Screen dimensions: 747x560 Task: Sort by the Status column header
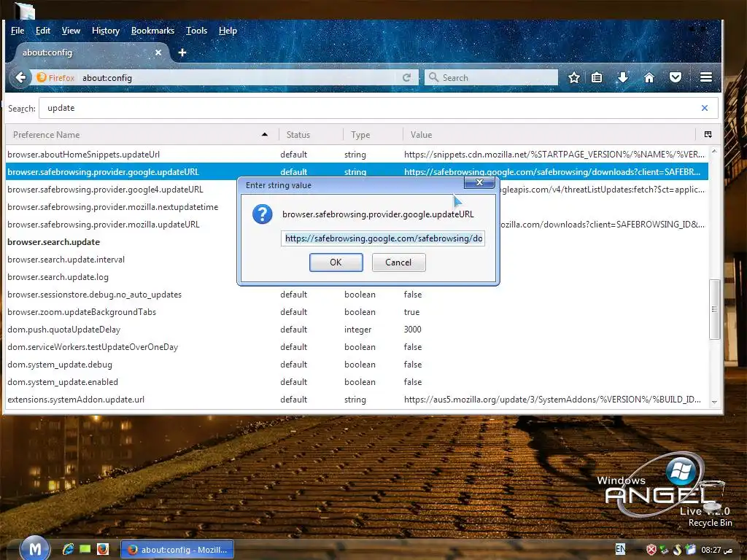311,135
